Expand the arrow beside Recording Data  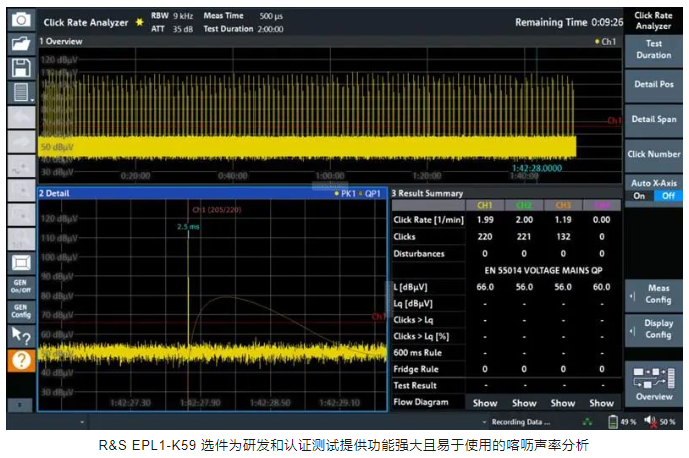(484, 422)
